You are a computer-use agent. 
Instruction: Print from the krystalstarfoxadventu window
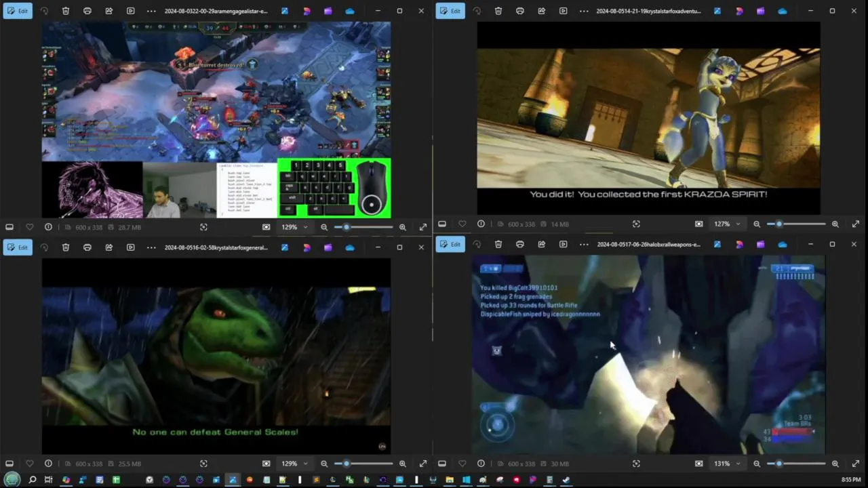[520, 11]
